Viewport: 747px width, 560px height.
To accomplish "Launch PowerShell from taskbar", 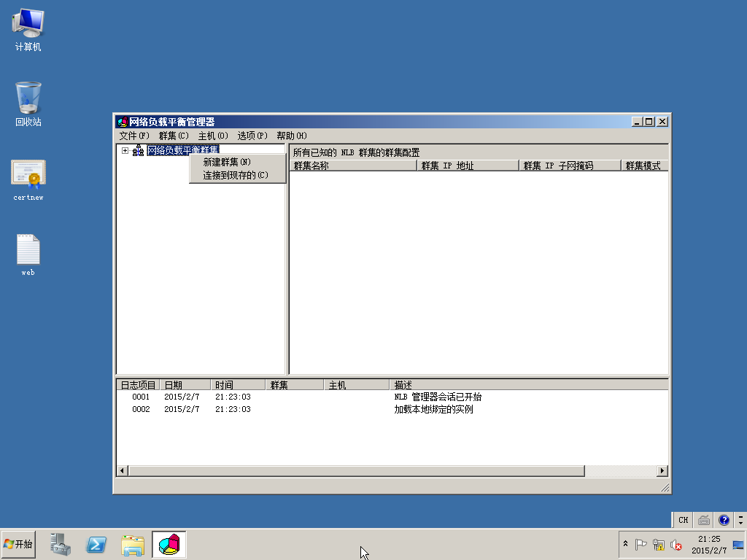I will 96,544.
